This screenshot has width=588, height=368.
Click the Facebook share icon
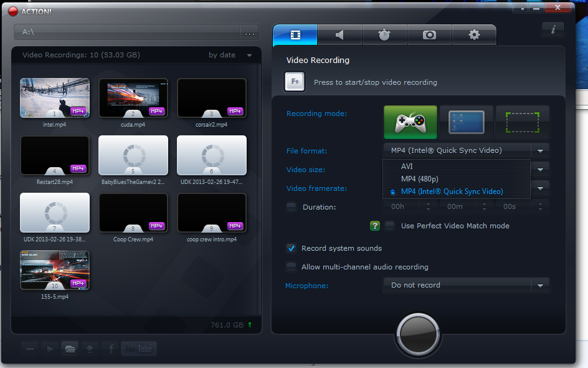(x=111, y=349)
